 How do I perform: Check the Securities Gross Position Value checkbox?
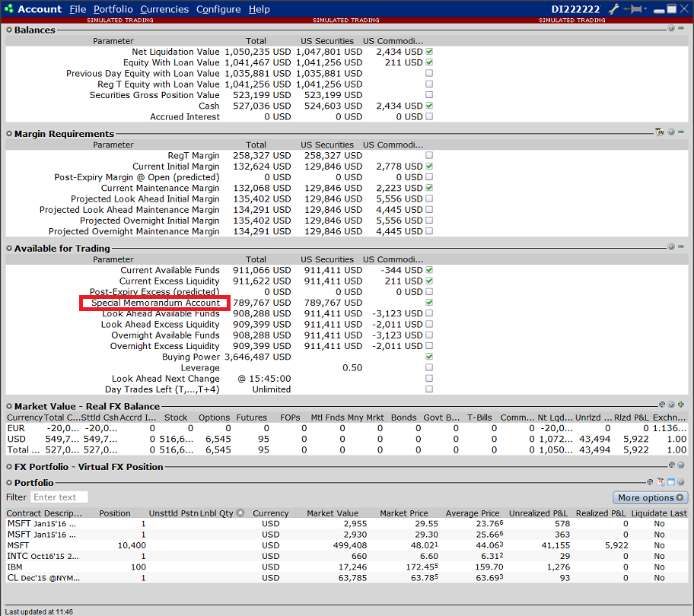(x=429, y=95)
